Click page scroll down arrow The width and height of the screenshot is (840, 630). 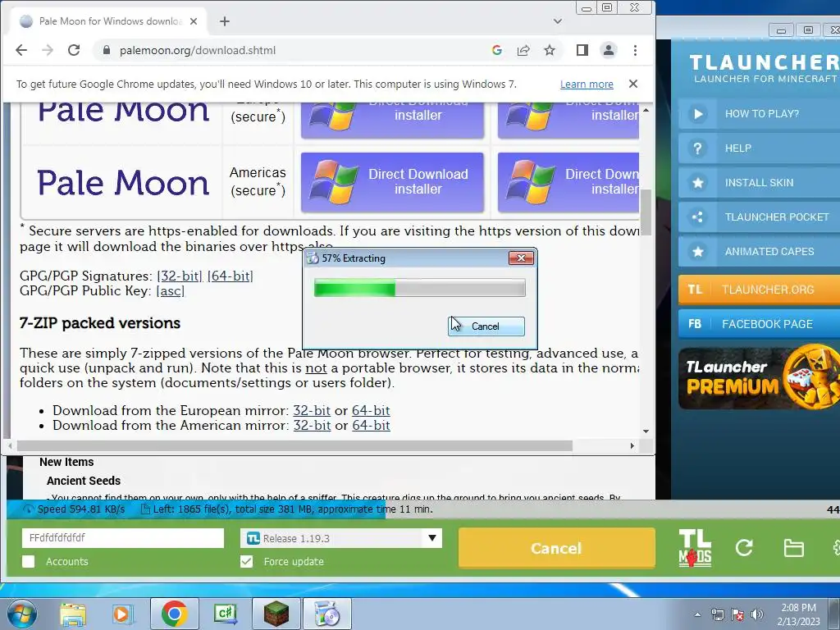pyautogui.click(x=646, y=431)
